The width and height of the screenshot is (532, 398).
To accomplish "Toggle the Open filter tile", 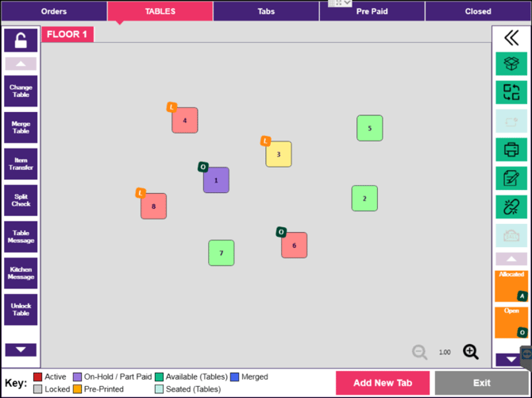I will (x=511, y=323).
